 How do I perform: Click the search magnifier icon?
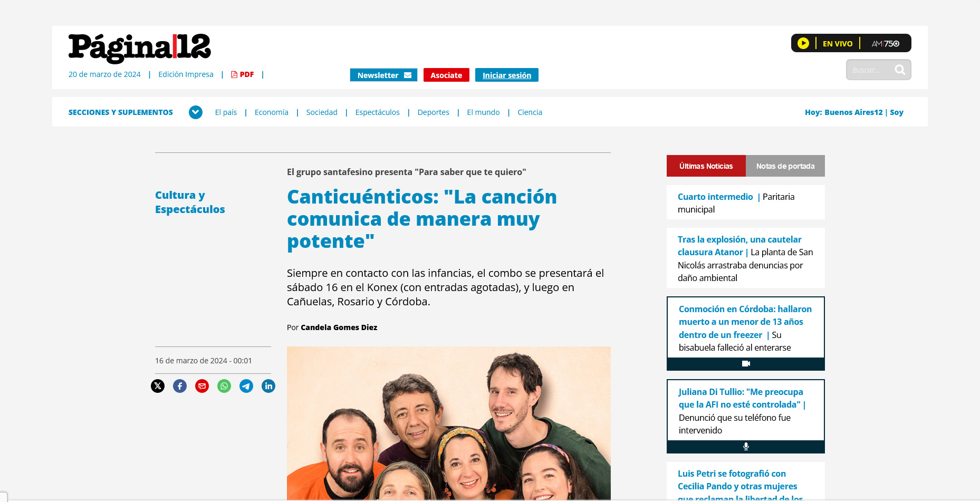(x=900, y=70)
